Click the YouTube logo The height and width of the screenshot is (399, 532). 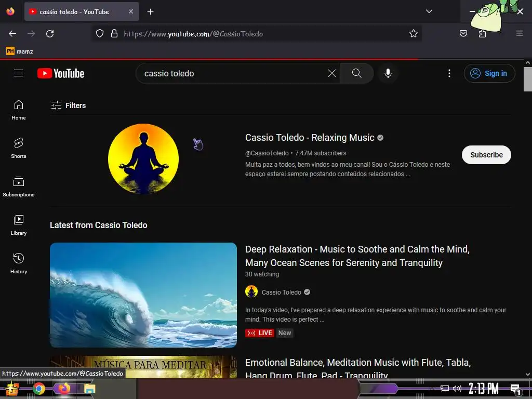[61, 73]
